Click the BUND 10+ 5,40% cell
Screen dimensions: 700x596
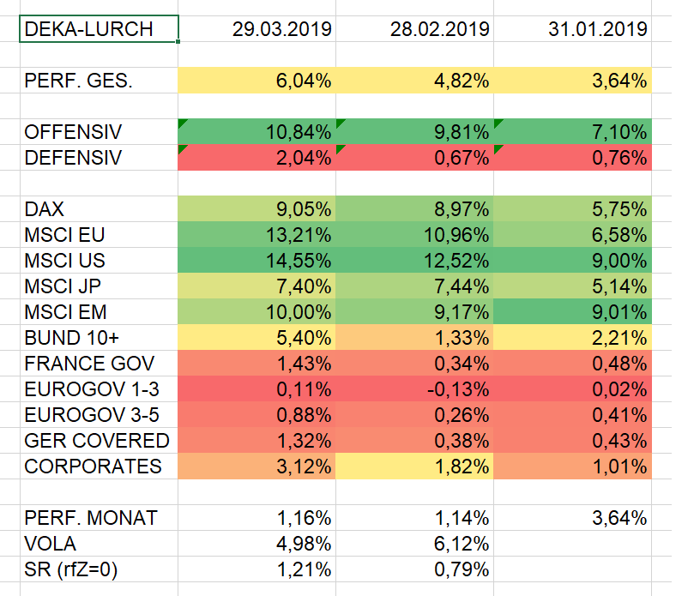coord(257,338)
